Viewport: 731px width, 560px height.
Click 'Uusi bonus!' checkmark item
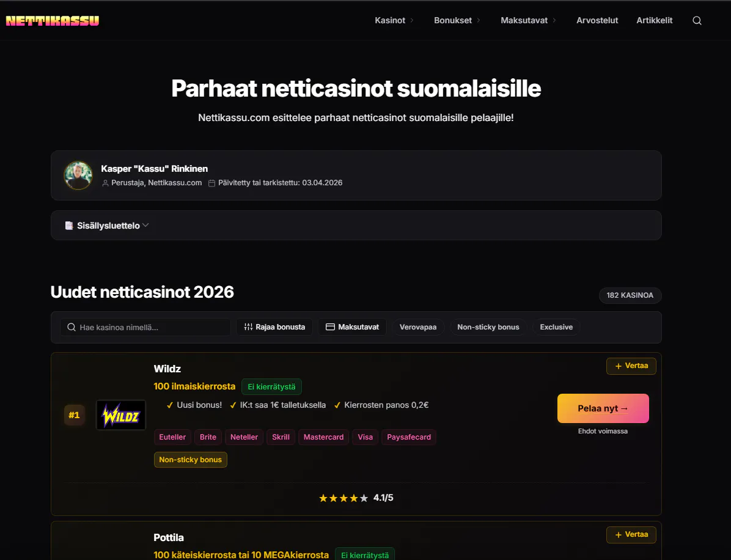point(194,405)
